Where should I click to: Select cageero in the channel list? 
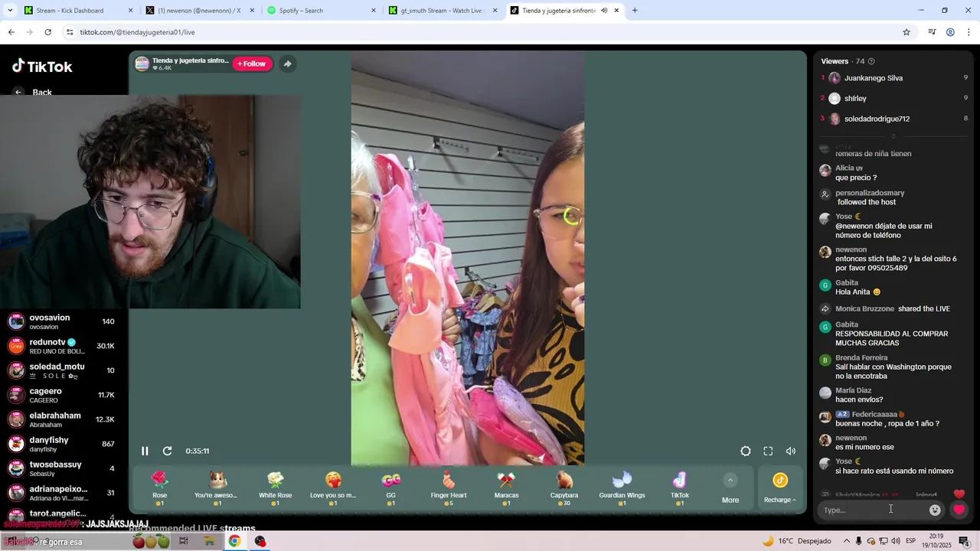point(61,395)
